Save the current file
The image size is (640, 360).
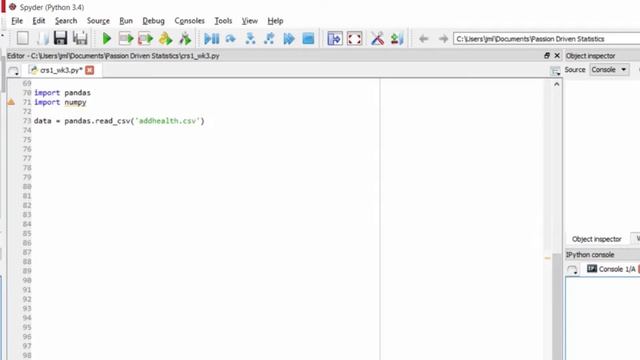[60, 38]
